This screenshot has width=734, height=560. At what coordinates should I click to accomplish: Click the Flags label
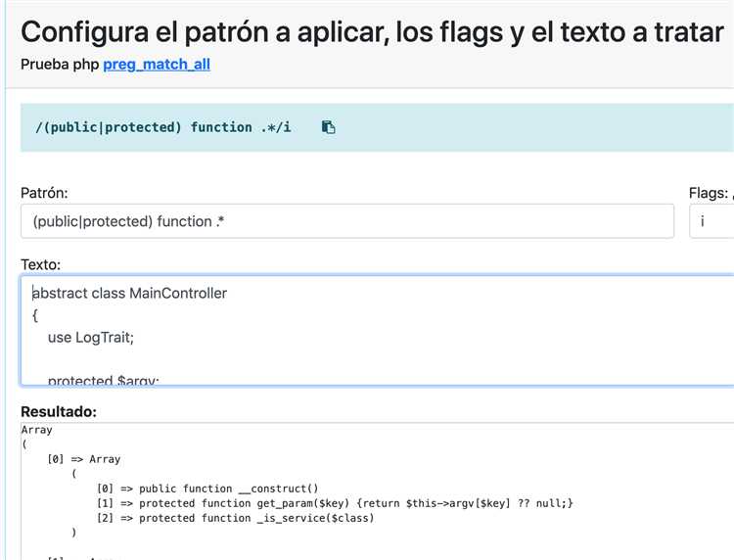[710, 193]
